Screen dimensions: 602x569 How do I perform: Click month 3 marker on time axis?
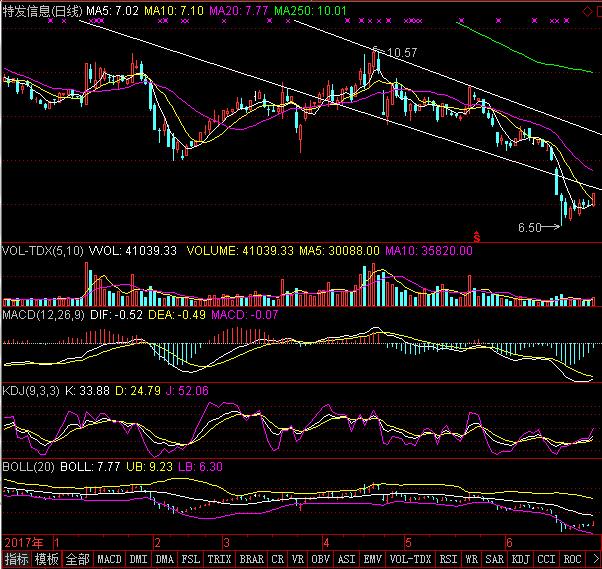click(227, 543)
